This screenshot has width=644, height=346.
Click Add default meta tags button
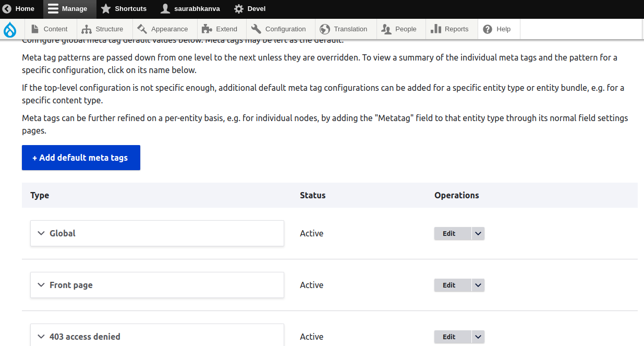click(x=81, y=158)
